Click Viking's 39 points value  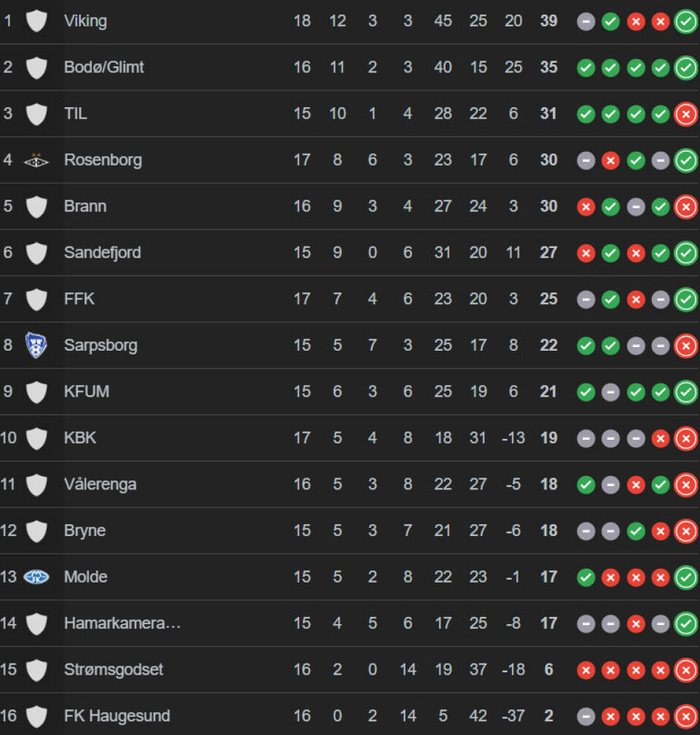(548, 21)
